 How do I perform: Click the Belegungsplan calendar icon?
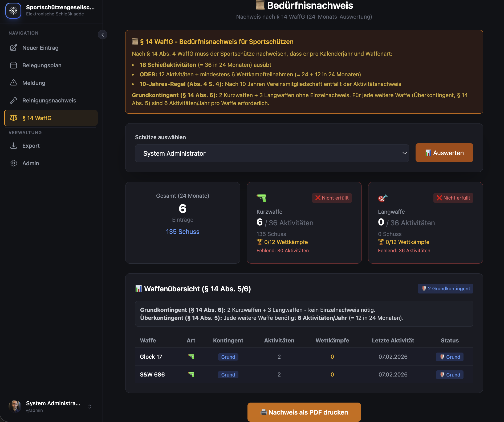(x=14, y=65)
